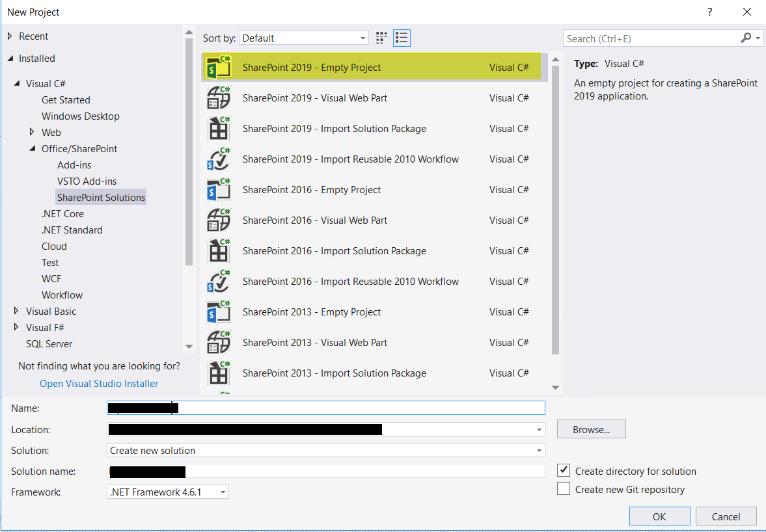Screen dimensions: 766x532
Task: Click template list scrollbar down arrow
Action: click(555, 388)
